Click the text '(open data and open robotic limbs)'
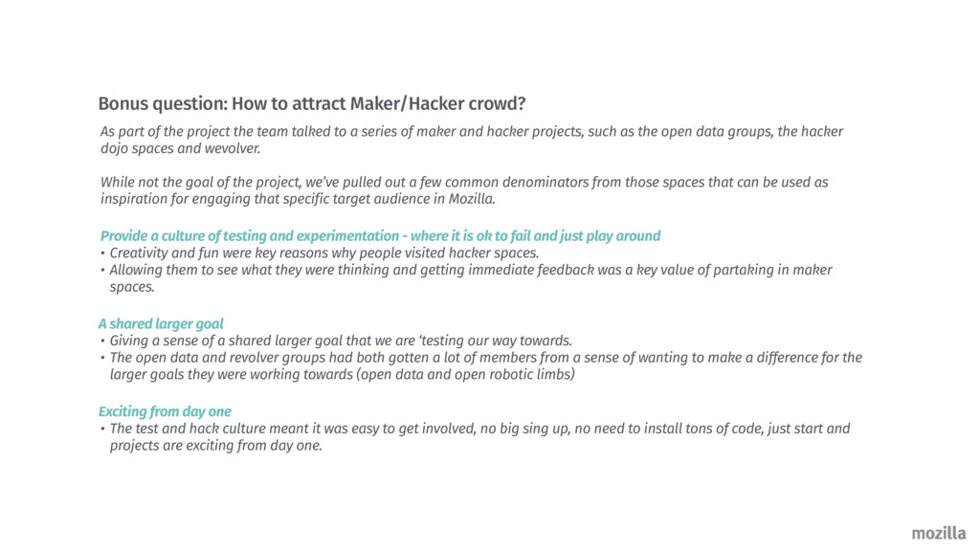 pyautogui.click(x=466, y=375)
